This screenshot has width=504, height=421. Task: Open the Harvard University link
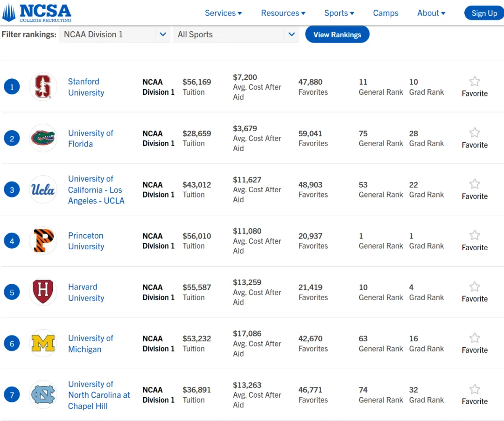coord(86,293)
